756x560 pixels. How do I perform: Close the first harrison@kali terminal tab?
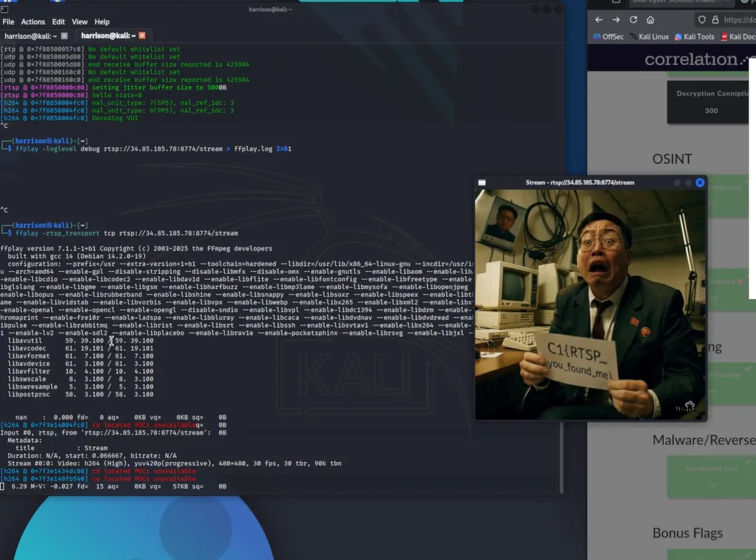pos(64,36)
